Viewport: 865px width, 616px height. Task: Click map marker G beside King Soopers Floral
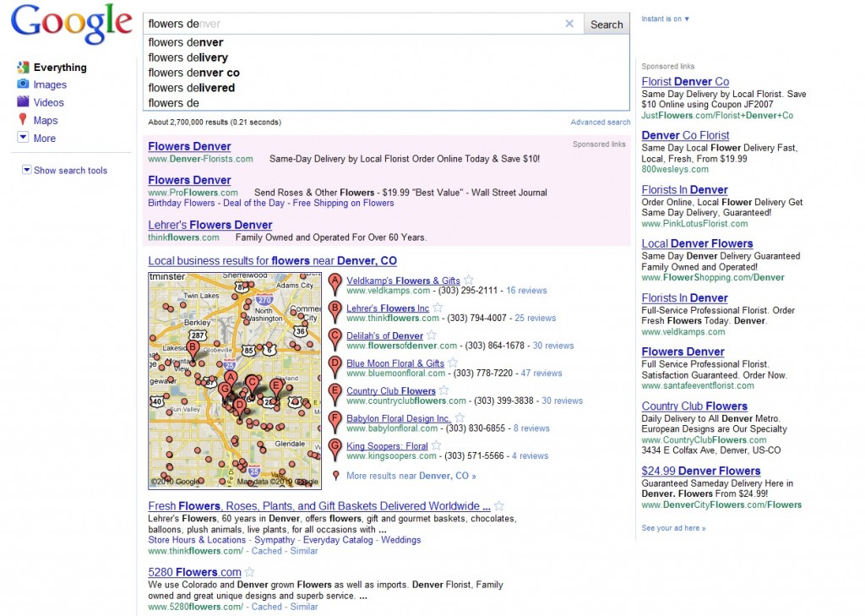(x=335, y=450)
